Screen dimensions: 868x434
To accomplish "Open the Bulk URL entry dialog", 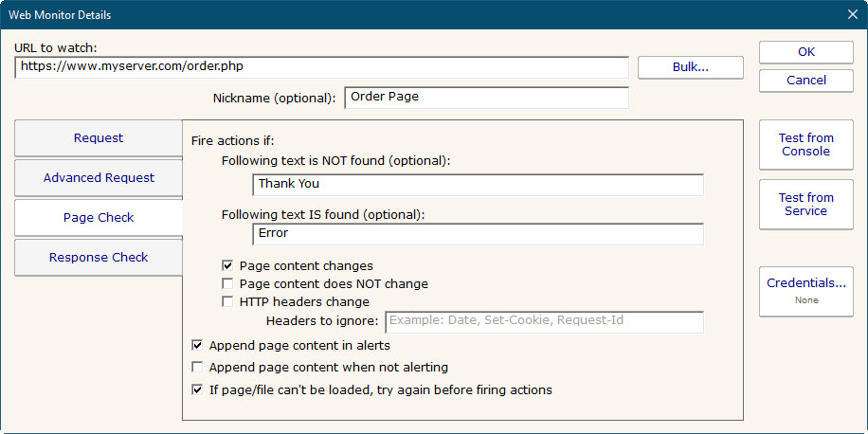I will (x=690, y=67).
